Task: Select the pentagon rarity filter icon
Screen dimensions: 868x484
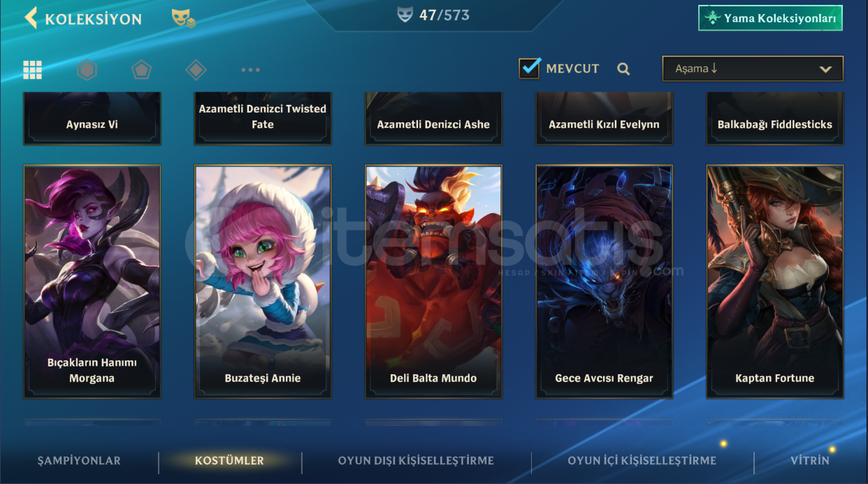Action: click(x=141, y=70)
